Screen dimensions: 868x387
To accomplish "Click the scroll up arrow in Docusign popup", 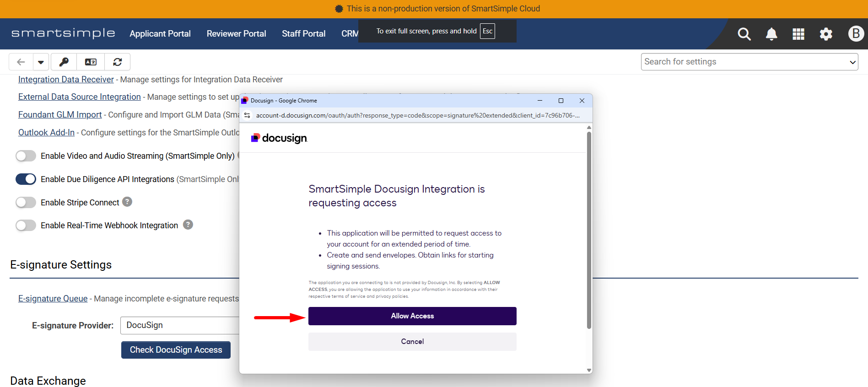I will pos(589,127).
